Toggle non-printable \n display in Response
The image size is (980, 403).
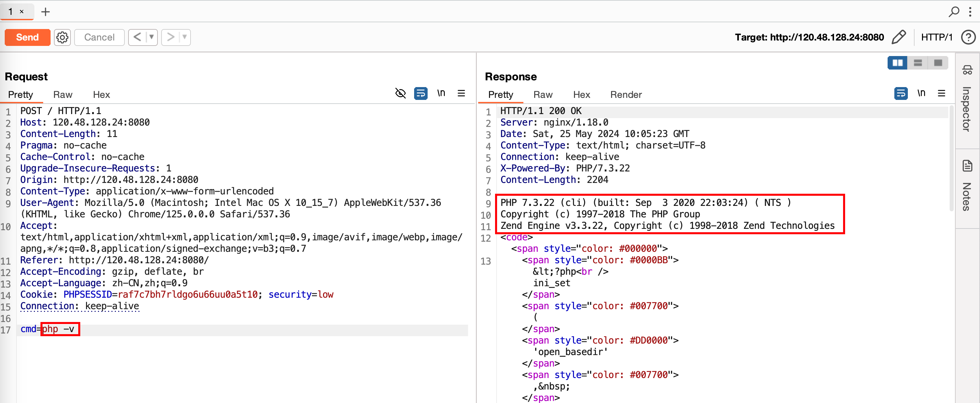pyautogui.click(x=921, y=93)
